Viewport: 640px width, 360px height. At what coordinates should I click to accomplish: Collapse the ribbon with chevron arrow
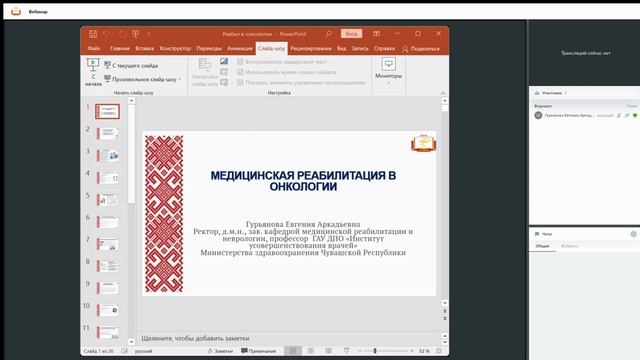pyautogui.click(x=443, y=93)
